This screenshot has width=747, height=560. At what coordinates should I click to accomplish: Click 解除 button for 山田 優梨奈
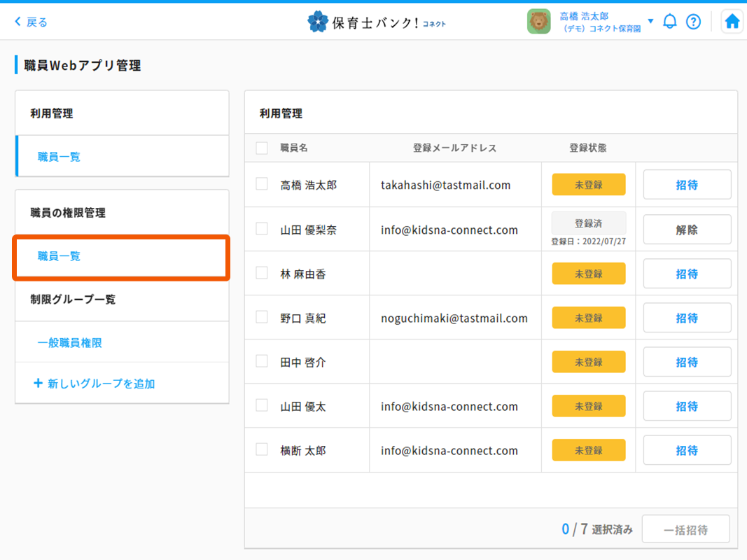click(687, 230)
